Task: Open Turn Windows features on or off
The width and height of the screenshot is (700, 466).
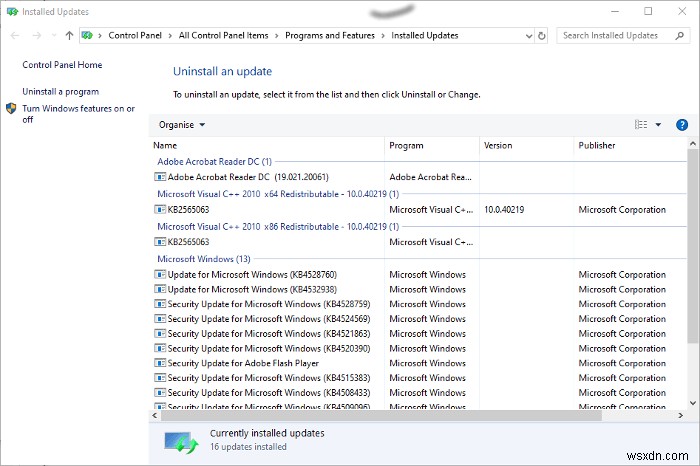Action: pos(79,114)
